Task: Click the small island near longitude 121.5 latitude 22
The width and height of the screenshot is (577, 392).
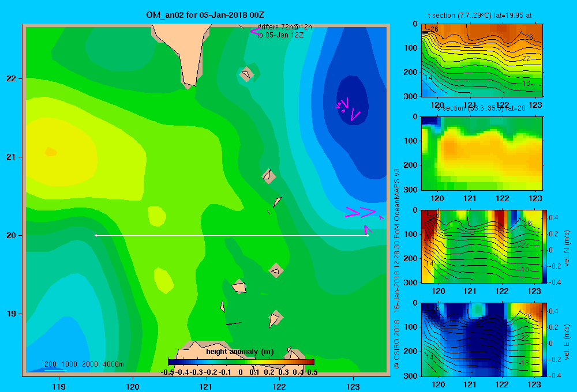Action: 246,74
